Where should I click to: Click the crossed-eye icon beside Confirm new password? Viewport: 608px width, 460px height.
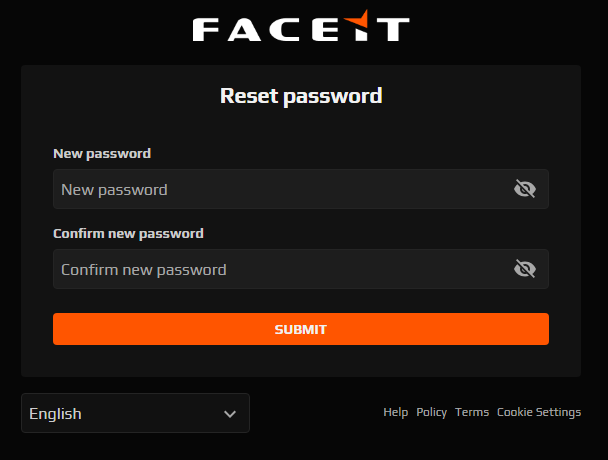(x=525, y=269)
